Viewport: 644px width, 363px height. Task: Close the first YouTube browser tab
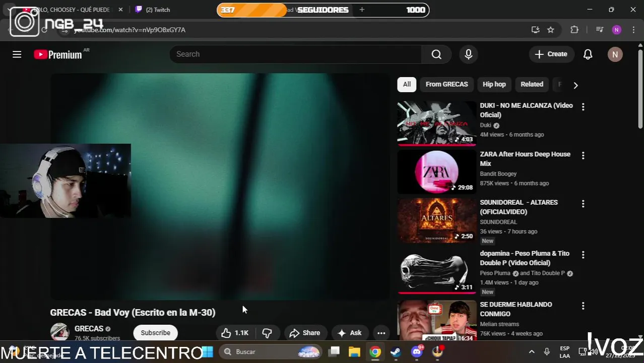tap(120, 10)
